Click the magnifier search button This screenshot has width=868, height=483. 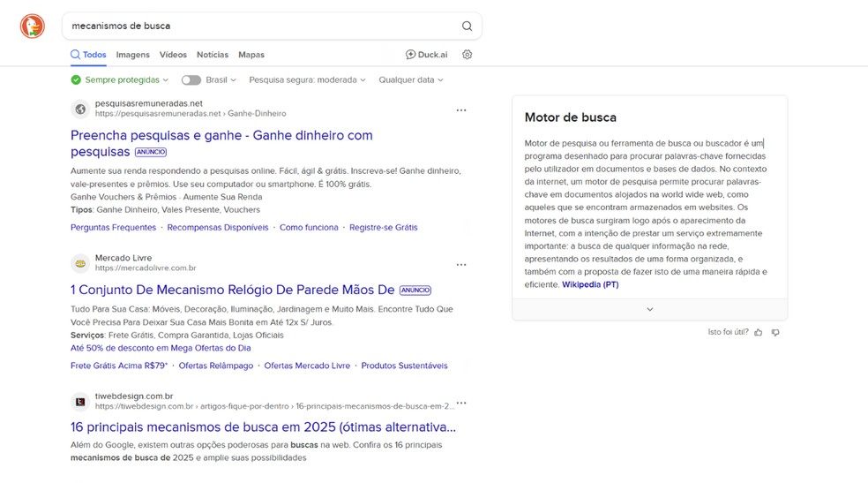(467, 26)
